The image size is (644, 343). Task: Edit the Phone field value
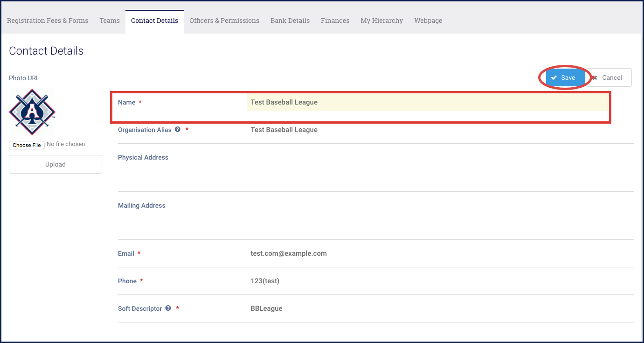(440, 281)
